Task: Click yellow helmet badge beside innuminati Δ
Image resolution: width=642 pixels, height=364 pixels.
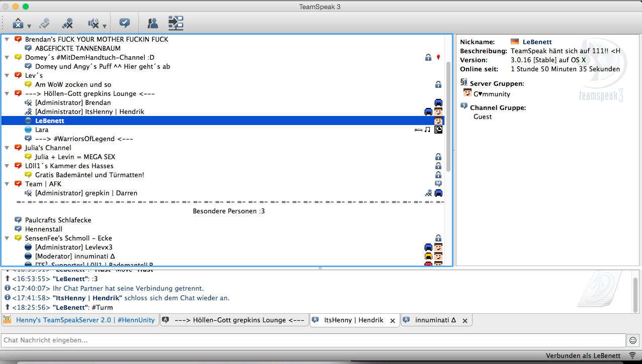Action: click(x=429, y=256)
